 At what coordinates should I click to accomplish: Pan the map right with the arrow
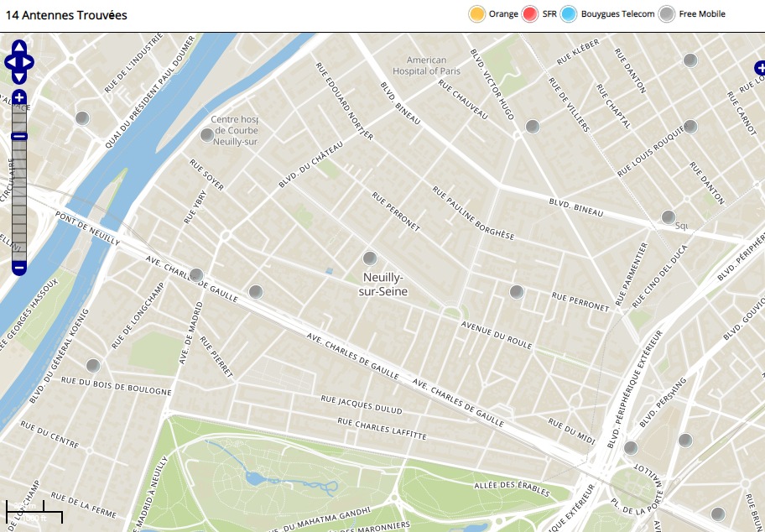point(29,61)
